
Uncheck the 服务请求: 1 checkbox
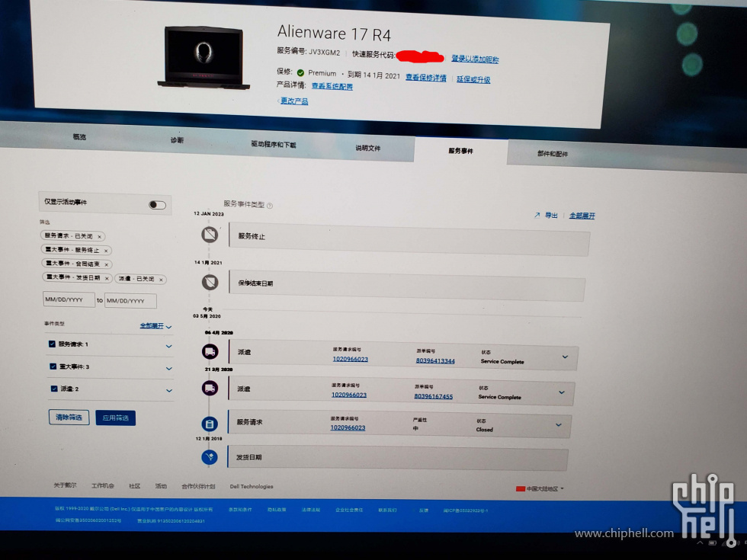tap(52, 344)
